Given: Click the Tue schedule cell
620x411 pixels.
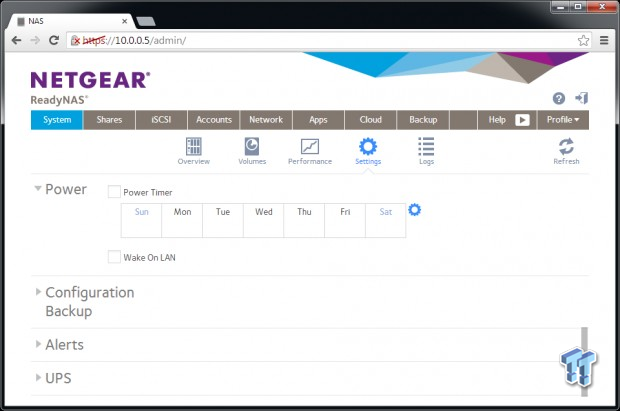Looking at the screenshot, I should click(x=223, y=220).
